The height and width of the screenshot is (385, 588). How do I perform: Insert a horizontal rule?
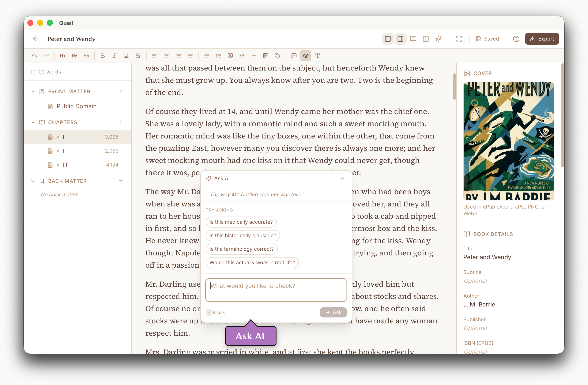[254, 56]
